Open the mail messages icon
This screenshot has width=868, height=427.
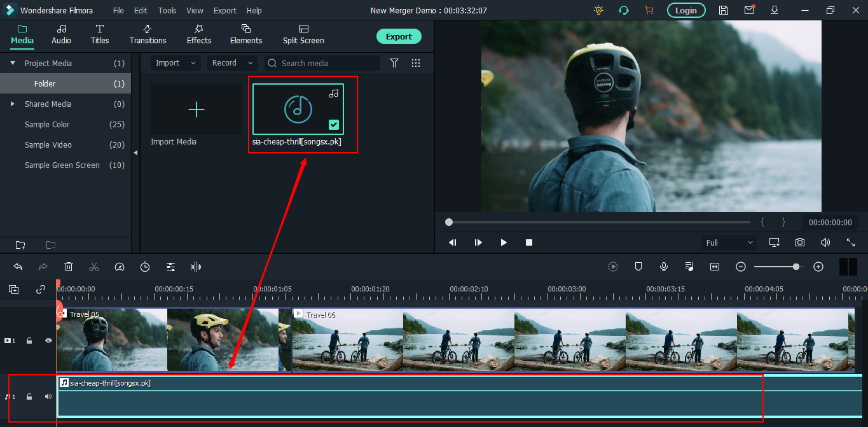coord(749,10)
